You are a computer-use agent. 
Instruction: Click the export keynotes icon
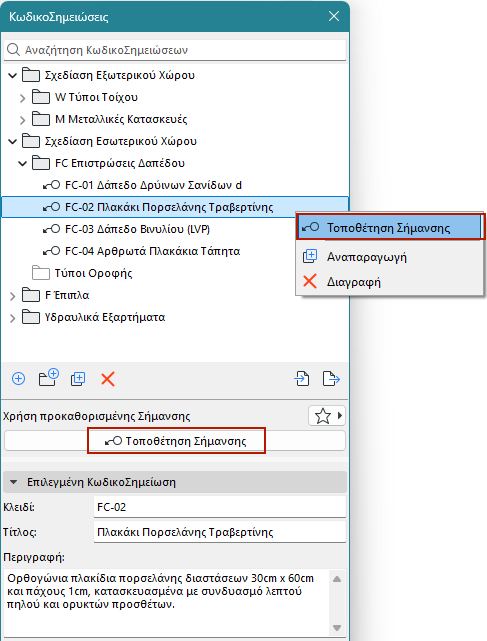(x=331, y=379)
